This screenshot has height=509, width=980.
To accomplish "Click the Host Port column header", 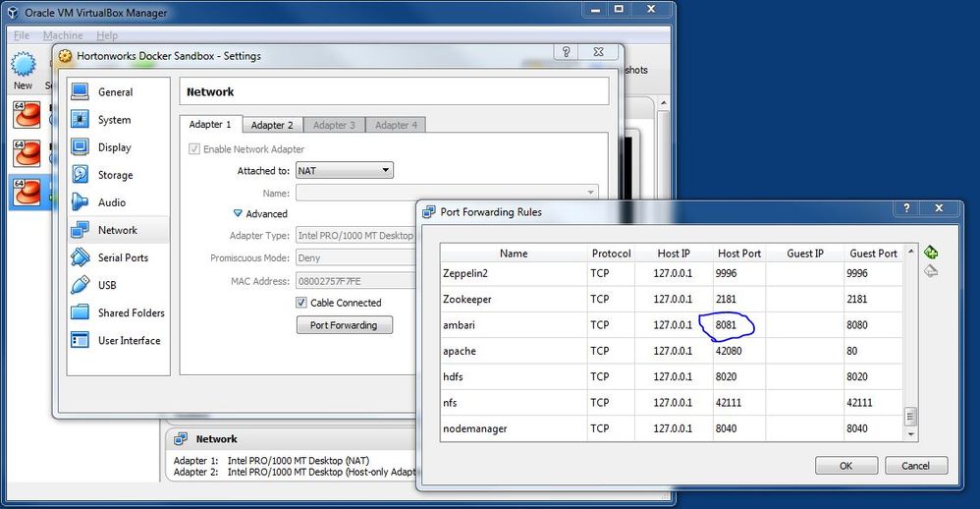I will 739,254.
